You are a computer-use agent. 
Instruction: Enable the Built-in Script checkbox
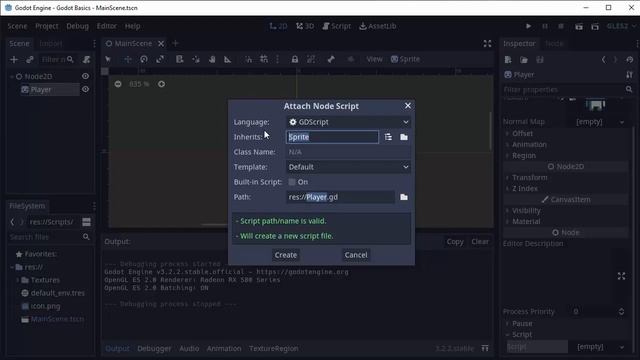click(x=292, y=182)
